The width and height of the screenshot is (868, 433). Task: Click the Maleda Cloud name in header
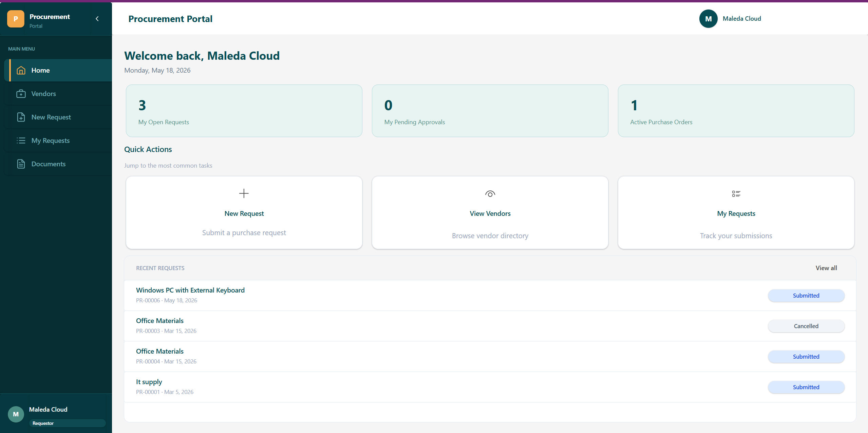tap(742, 19)
